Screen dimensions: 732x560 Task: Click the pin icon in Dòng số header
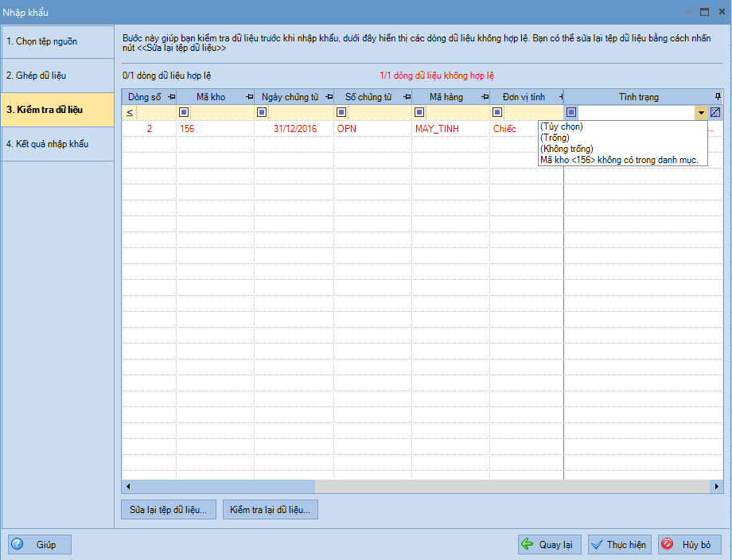[x=172, y=97]
